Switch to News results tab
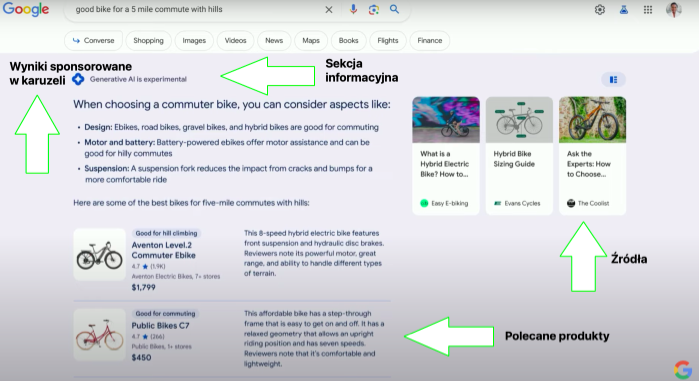This screenshot has width=699, height=381. click(x=274, y=41)
